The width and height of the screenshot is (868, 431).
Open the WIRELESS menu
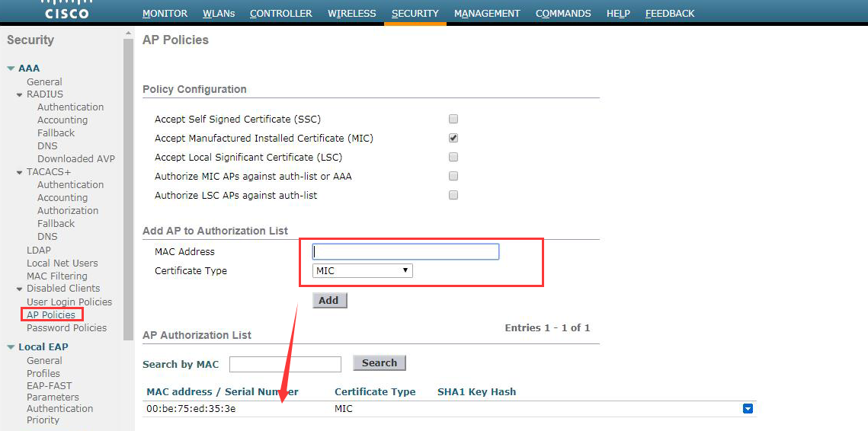point(351,13)
